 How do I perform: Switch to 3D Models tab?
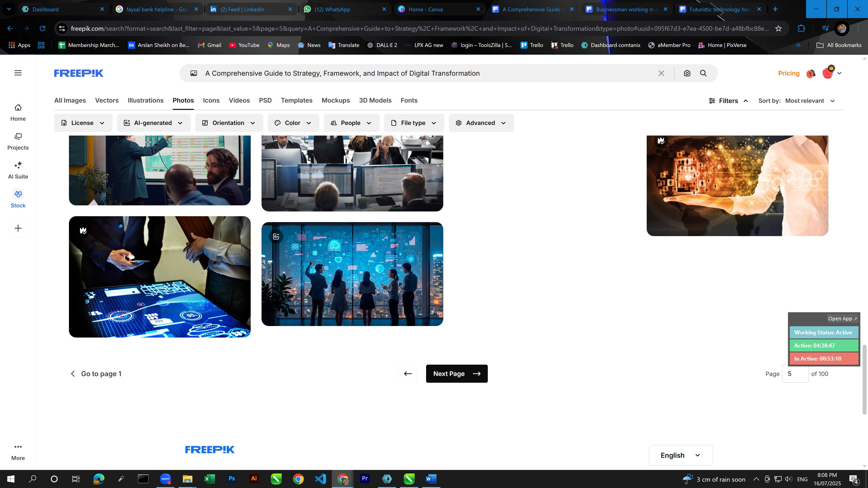click(375, 100)
